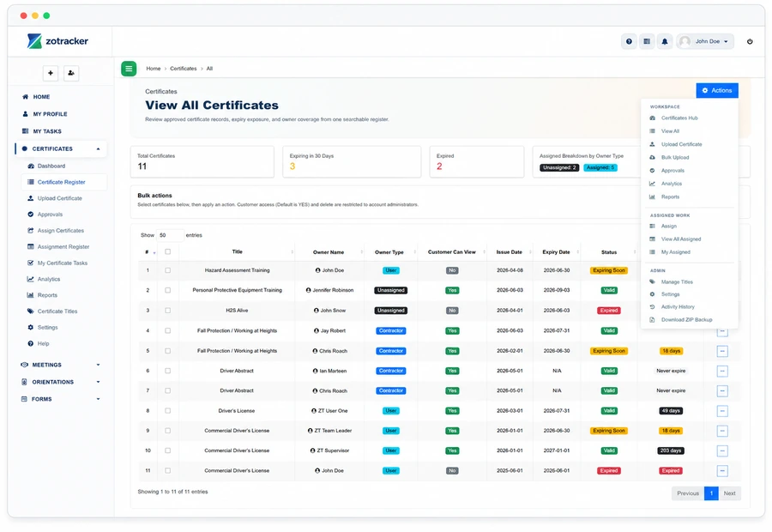Check the Hazard Assessment Training row checkbox
The width and height of the screenshot is (772, 532).
pos(168,270)
